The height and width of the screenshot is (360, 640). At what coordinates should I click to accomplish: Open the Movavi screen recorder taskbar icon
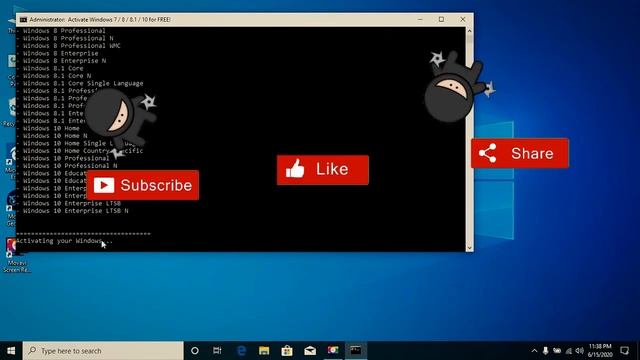[333, 351]
